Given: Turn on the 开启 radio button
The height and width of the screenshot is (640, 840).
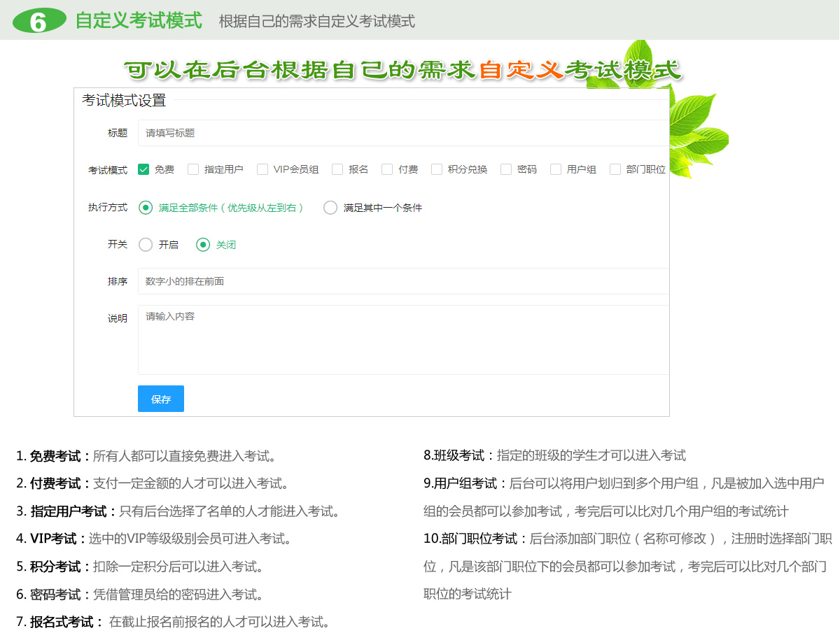Looking at the screenshot, I should click(x=146, y=245).
